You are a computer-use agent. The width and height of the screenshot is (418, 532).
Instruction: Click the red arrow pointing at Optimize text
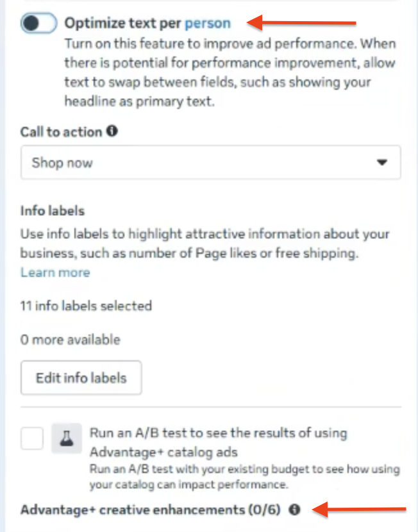click(x=301, y=24)
